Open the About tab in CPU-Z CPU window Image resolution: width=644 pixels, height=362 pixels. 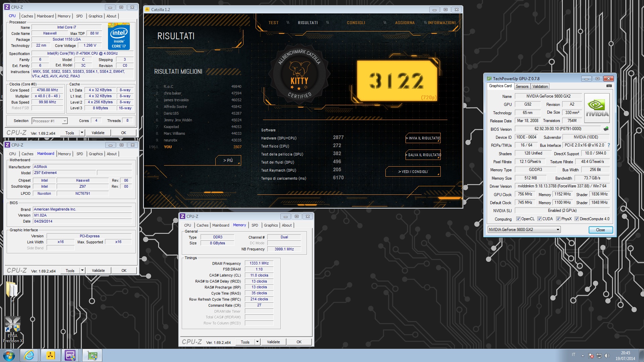pos(111,16)
